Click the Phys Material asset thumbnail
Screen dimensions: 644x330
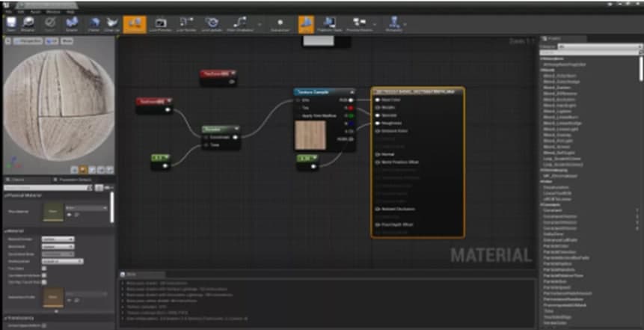(x=53, y=212)
